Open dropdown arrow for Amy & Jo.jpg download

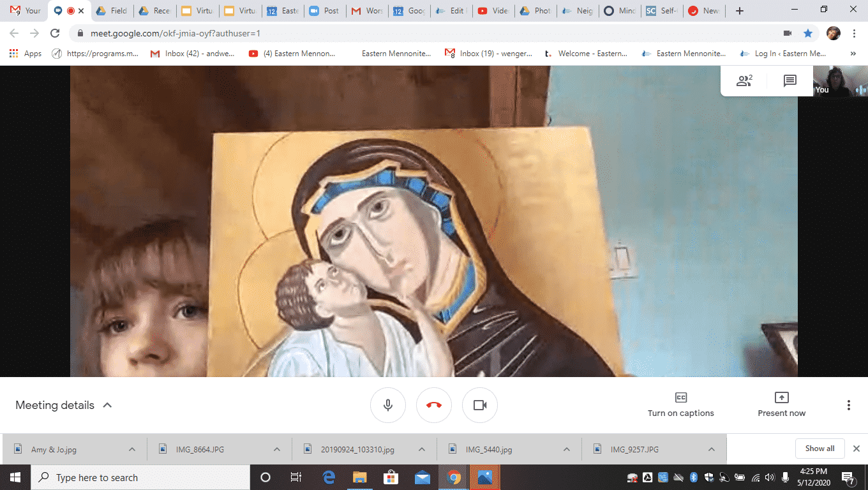[132, 449]
